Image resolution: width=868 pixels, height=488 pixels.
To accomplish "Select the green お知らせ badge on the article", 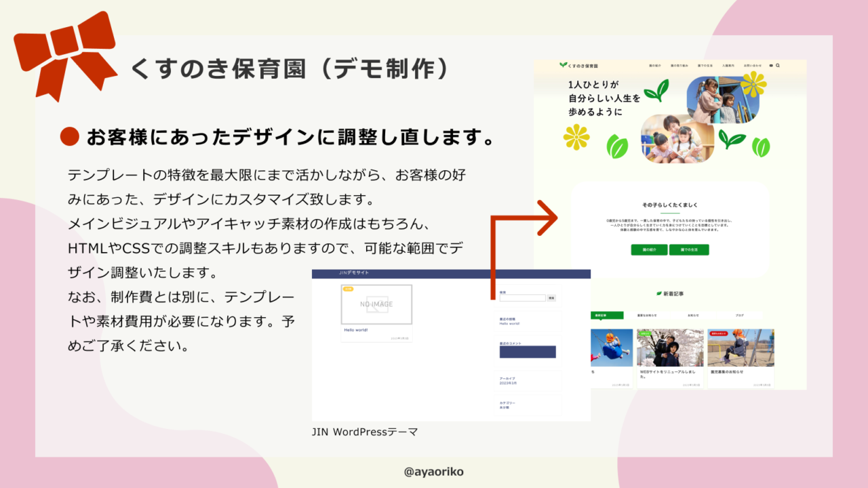I will pos(645,333).
